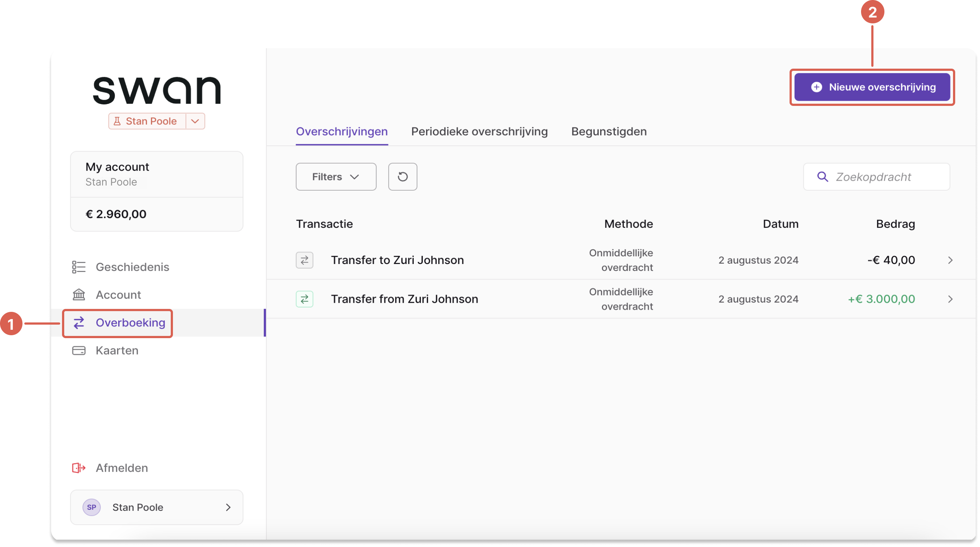
Task: Click the green transfer icon for incoming
Action: pyautogui.click(x=305, y=299)
